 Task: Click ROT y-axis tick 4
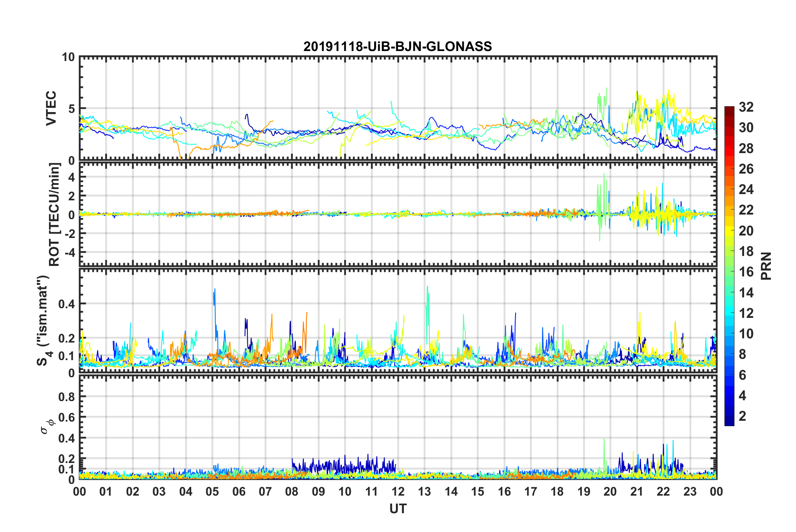point(72,177)
